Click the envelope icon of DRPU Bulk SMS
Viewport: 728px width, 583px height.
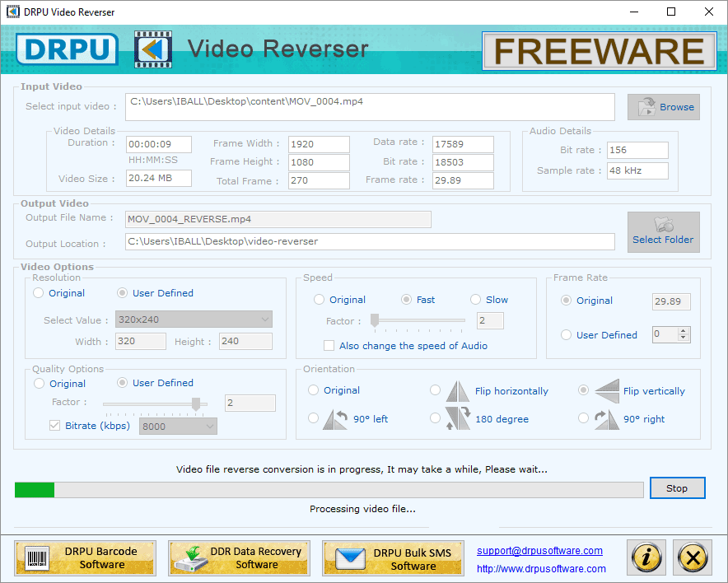[x=350, y=558]
